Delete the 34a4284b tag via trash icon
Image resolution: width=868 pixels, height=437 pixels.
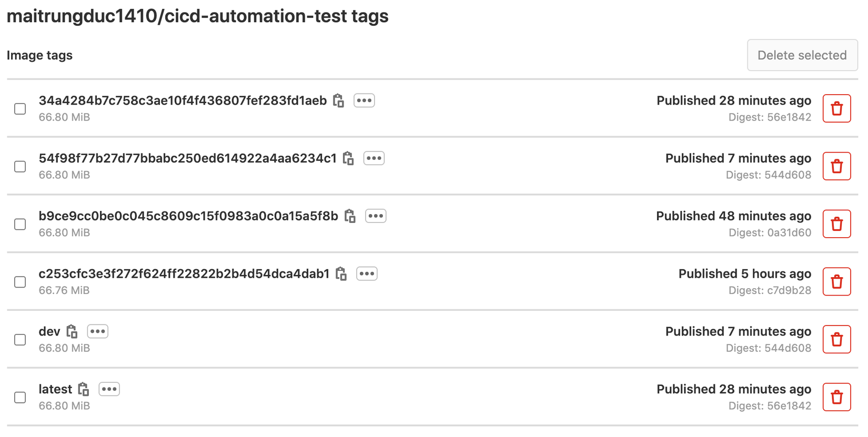pos(836,109)
